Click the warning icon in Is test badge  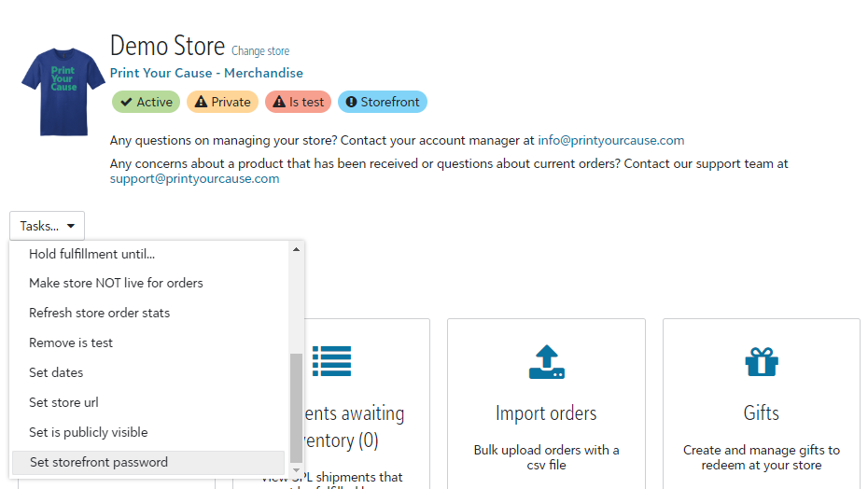[279, 102]
